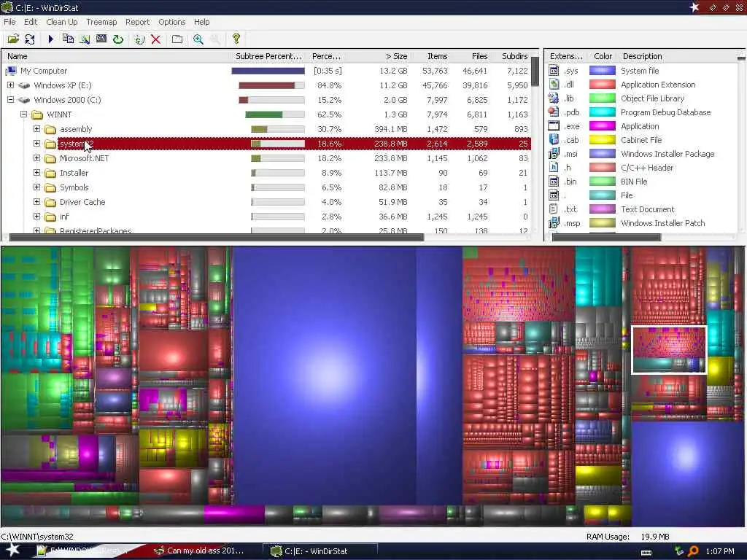Expand the system32 folder node
Image resolution: width=747 pixels, height=560 pixels.
(x=36, y=144)
